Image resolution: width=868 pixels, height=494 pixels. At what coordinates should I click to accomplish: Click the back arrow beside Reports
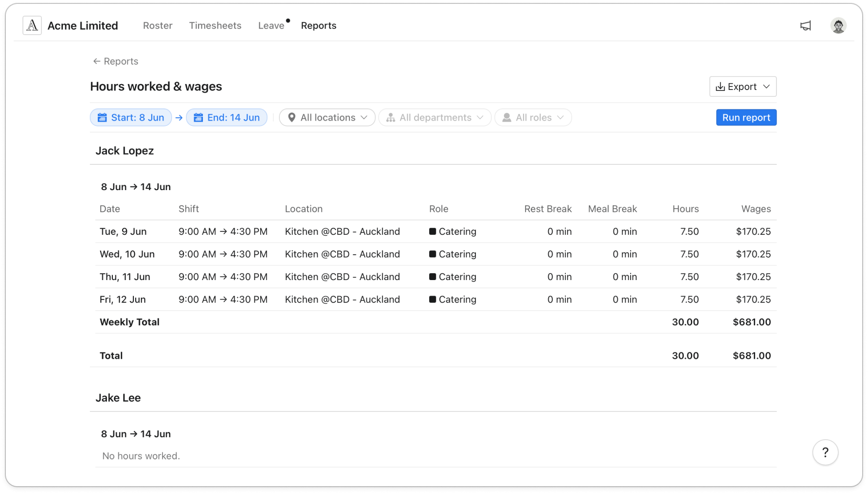[x=96, y=61]
